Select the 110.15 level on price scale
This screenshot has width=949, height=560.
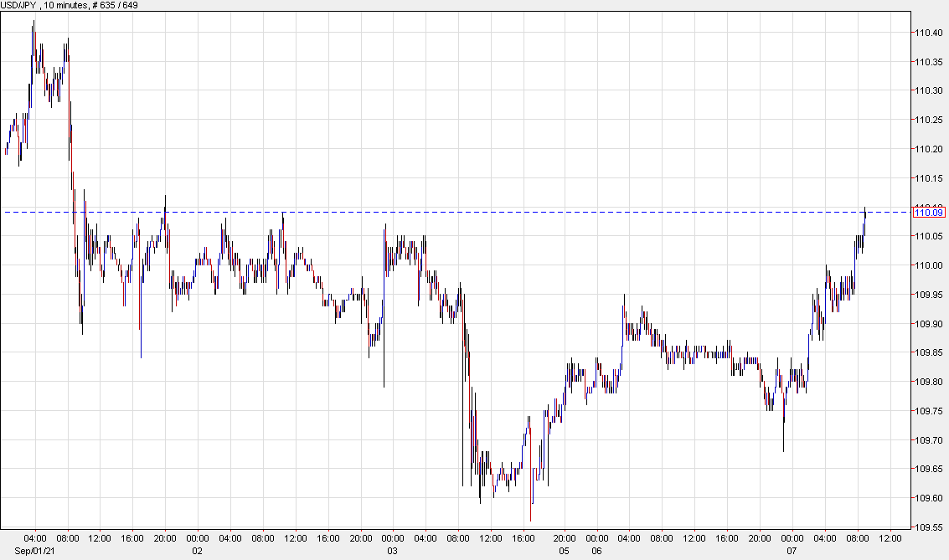click(930, 177)
